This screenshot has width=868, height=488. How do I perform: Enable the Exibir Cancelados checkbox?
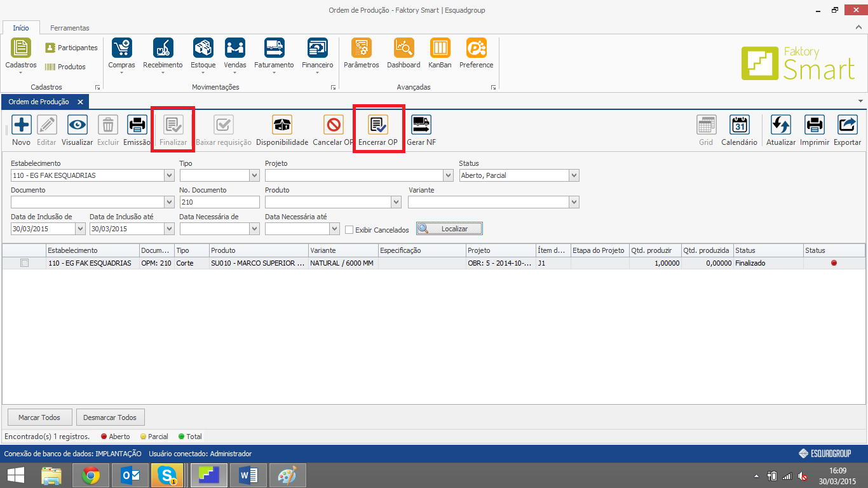(349, 229)
